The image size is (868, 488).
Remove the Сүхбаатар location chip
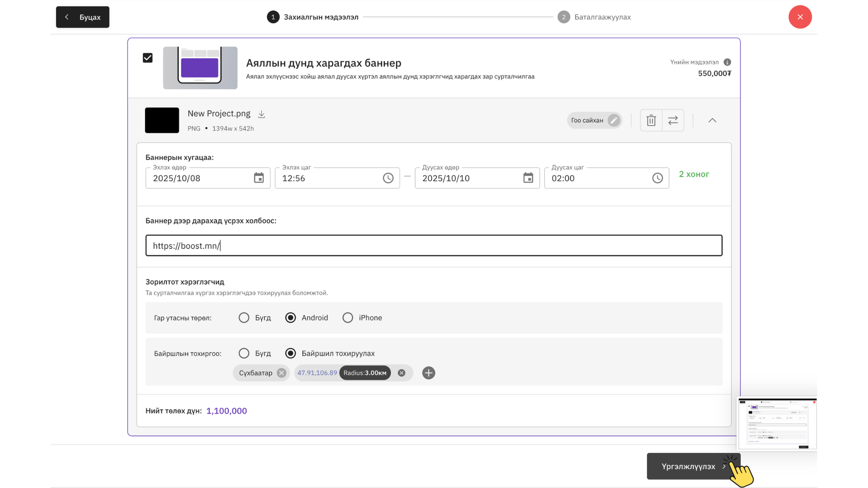[x=282, y=373]
